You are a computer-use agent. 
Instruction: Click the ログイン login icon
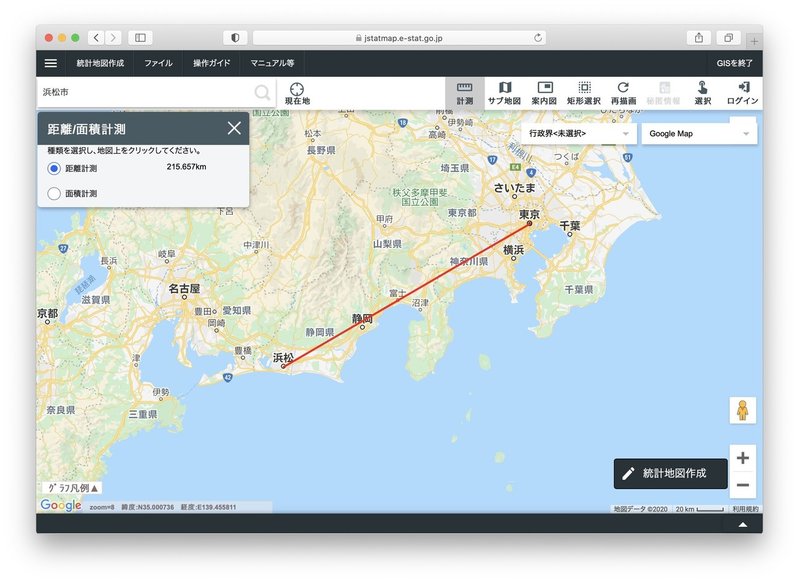coord(742,93)
